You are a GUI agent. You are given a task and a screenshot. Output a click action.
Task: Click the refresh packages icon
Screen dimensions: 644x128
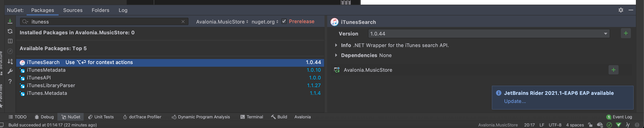[x=10, y=31]
